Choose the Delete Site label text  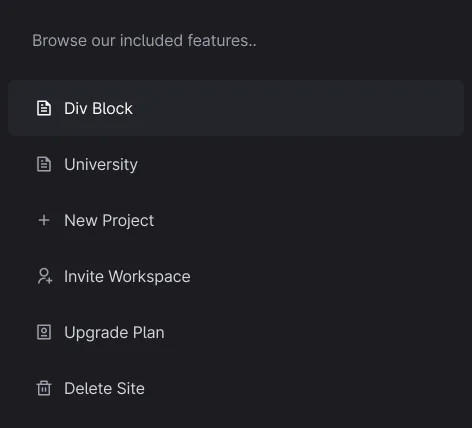click(104, 388)
